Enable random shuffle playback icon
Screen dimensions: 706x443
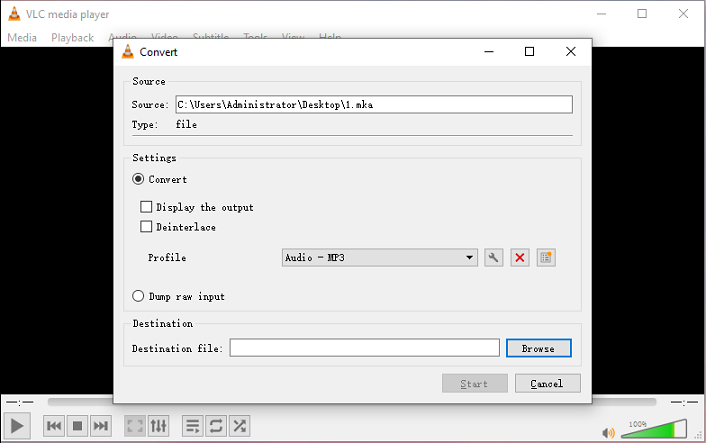(240, 425)
